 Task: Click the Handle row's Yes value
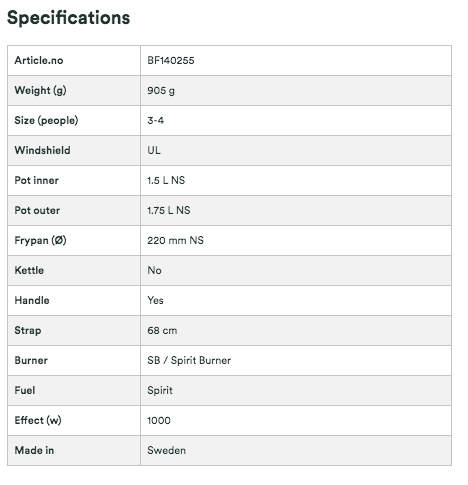click(155, 300)
